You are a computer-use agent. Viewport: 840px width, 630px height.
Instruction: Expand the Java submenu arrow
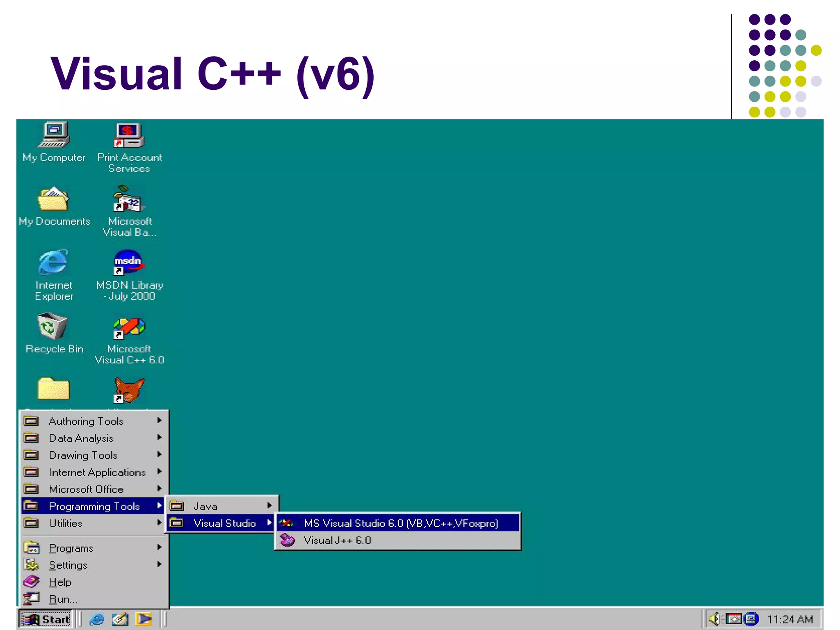tap(269, 506)
